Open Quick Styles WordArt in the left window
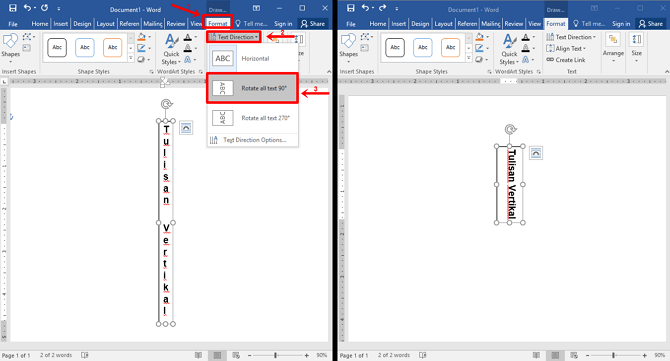 (x=171, y=49)
